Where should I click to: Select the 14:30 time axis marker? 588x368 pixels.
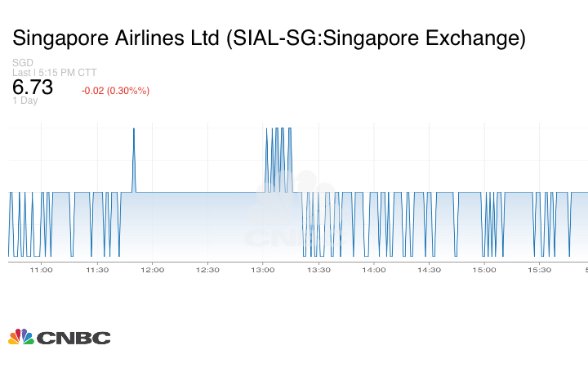click(430, 270)
